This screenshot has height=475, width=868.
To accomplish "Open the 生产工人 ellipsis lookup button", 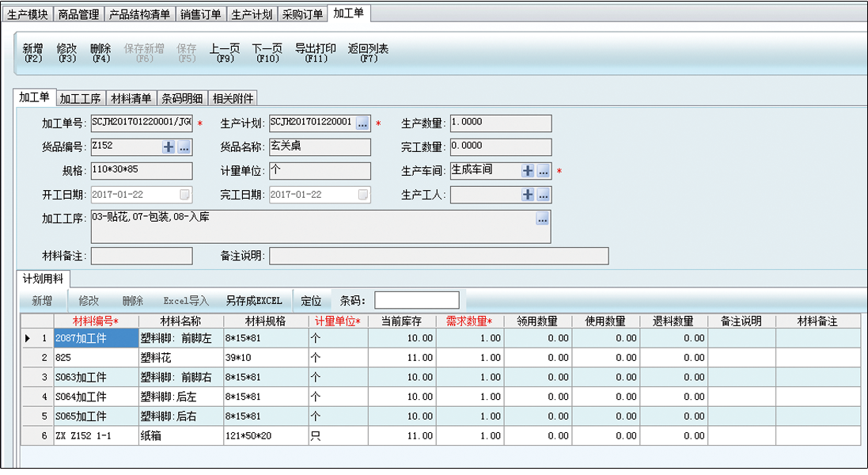I will click(543, 195).
